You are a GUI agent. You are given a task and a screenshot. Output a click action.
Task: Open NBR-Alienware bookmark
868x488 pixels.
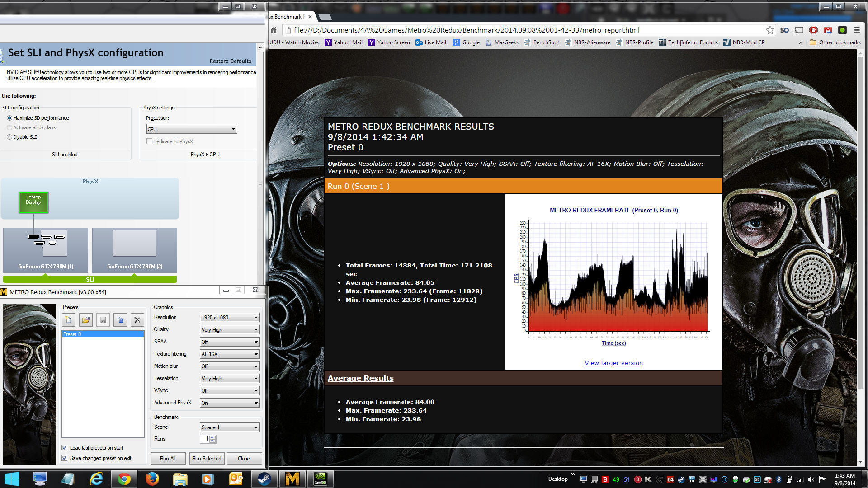[587, 42]
